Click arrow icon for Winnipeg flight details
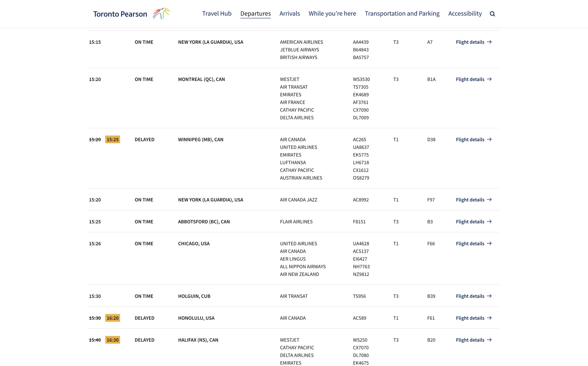 coord(489,139)
